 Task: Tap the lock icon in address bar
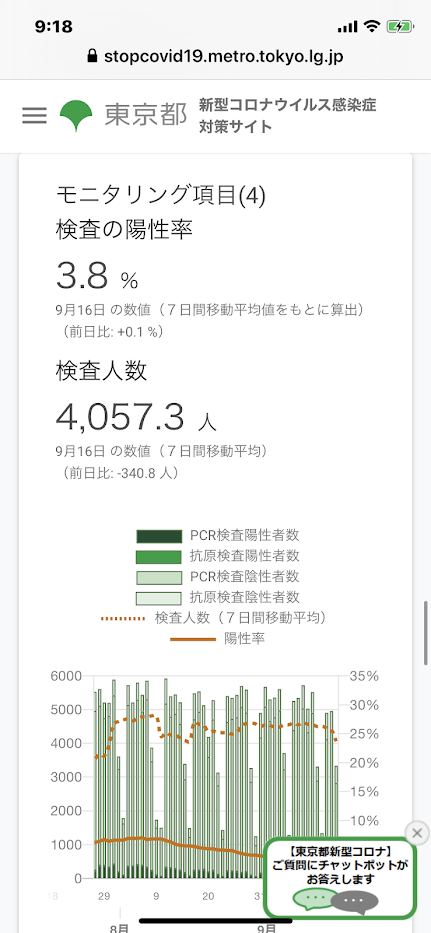(92, 57)
